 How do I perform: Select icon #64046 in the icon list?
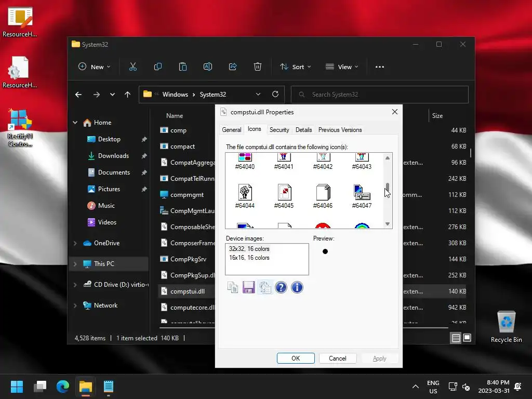coord(323,196)
